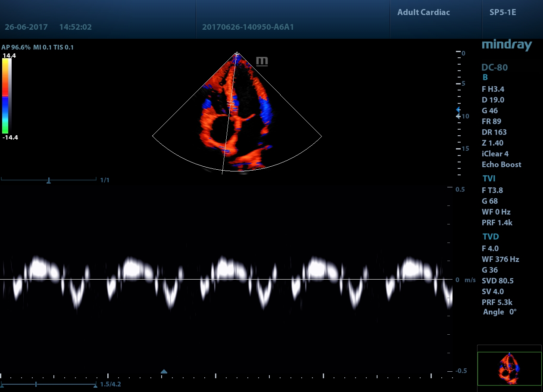Click the triangle marker above the timeline

pyautogui.click(x=164, y=371)
